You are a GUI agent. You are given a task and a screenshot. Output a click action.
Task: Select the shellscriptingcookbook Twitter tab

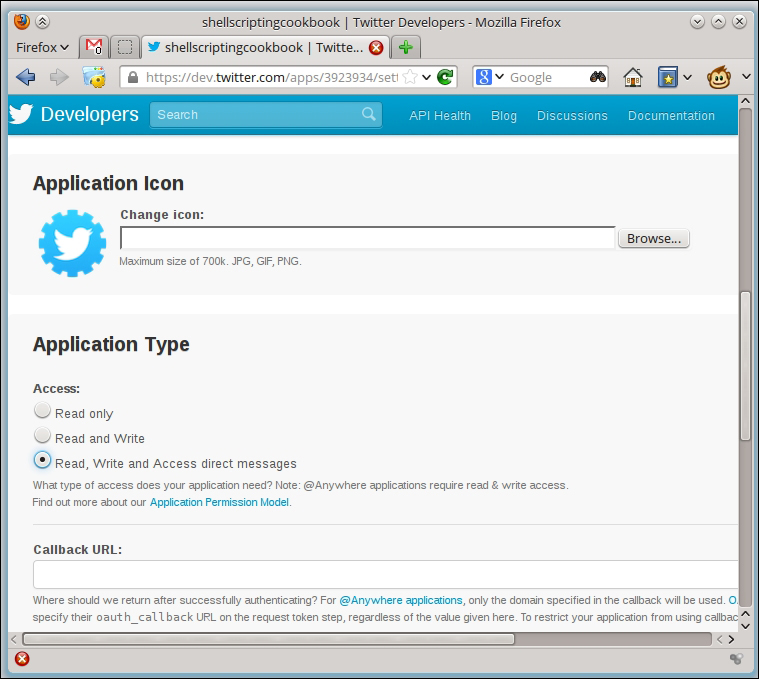coord(265,47)
